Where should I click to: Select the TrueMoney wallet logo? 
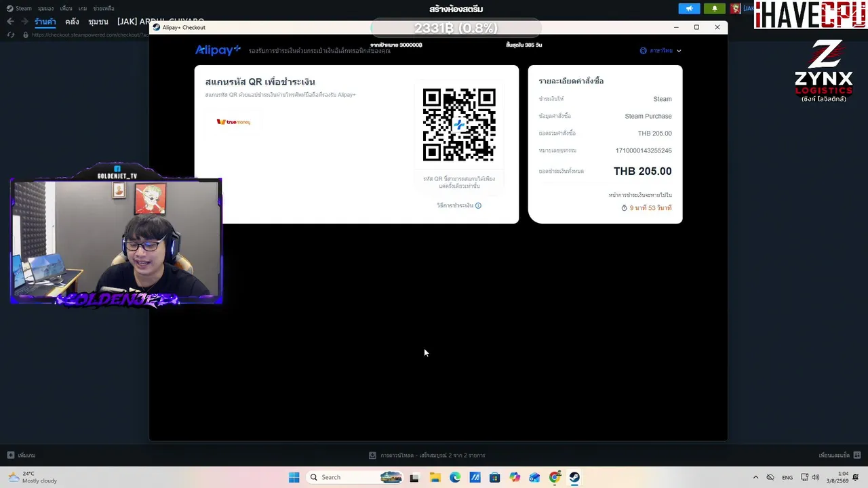233,122
